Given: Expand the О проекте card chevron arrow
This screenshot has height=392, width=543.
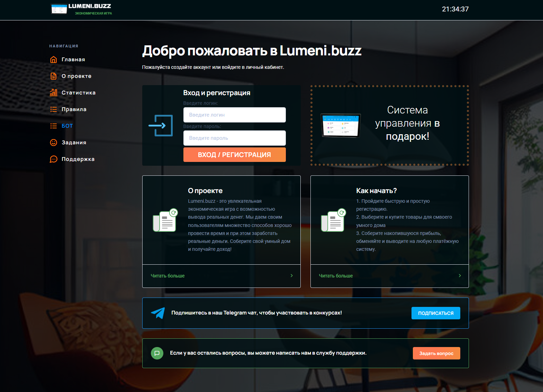Looking at the screenshot, I should tap(291, 276).
